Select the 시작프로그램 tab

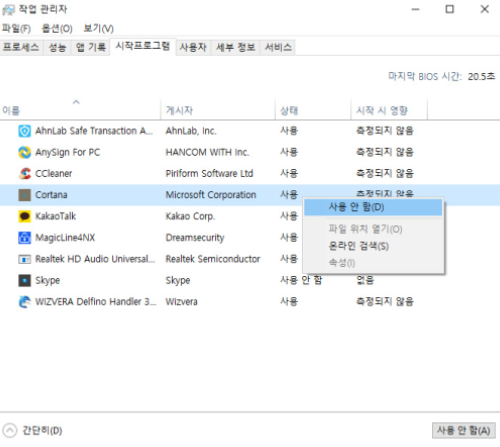coord(143,46)
